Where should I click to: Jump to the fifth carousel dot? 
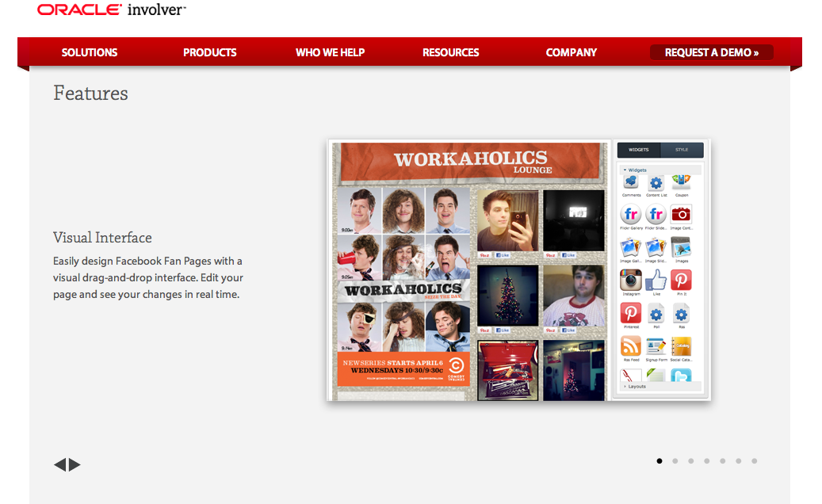[x=722, y=461]
